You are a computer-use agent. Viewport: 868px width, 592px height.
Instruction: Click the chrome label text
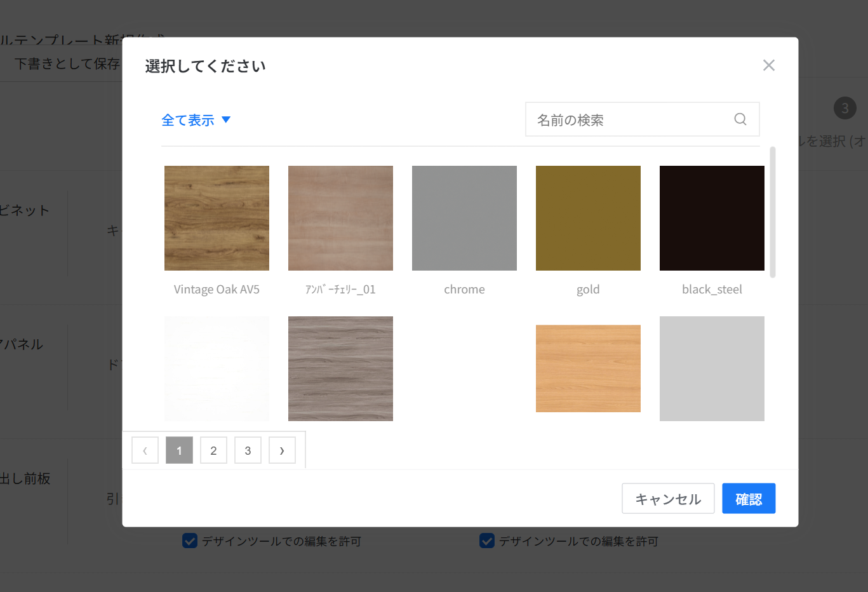(x=464, y=290)
